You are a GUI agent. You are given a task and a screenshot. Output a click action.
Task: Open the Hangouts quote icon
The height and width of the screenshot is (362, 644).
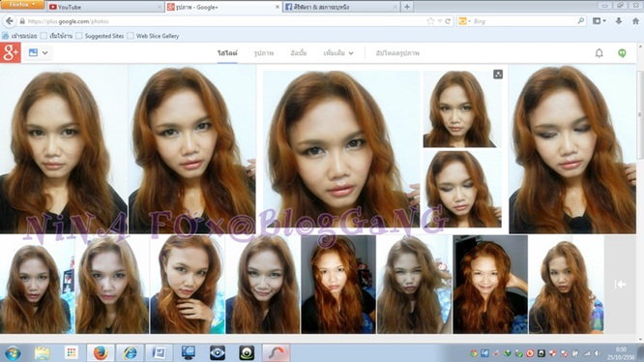[622, 53]
